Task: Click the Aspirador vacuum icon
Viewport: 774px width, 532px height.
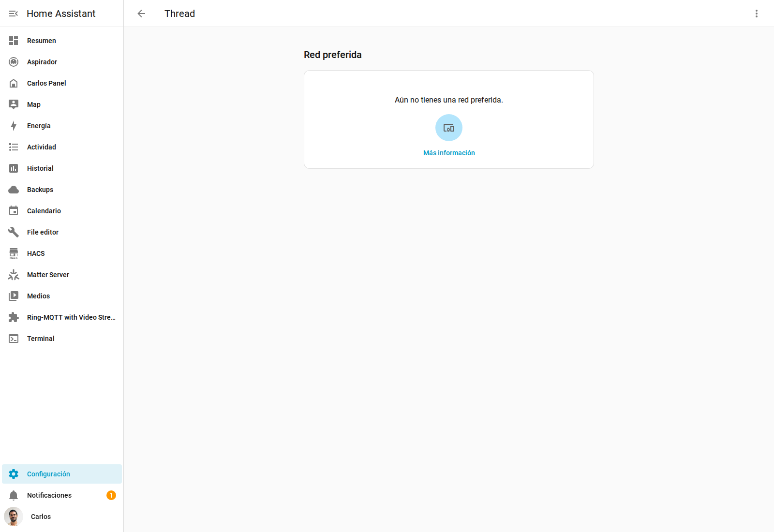Action: click(x=14, y=62)
